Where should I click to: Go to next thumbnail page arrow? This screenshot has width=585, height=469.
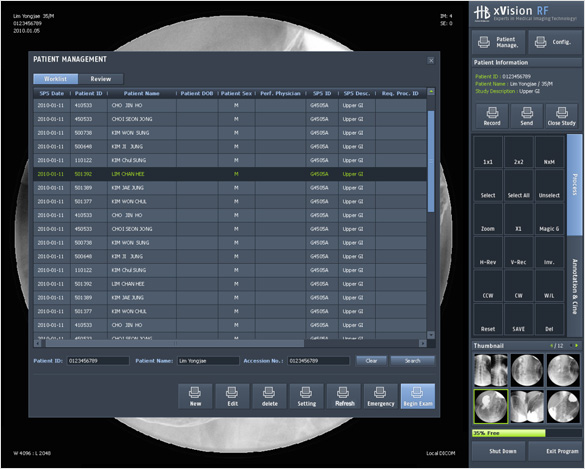pyautogui.click(x=576, y=346)
